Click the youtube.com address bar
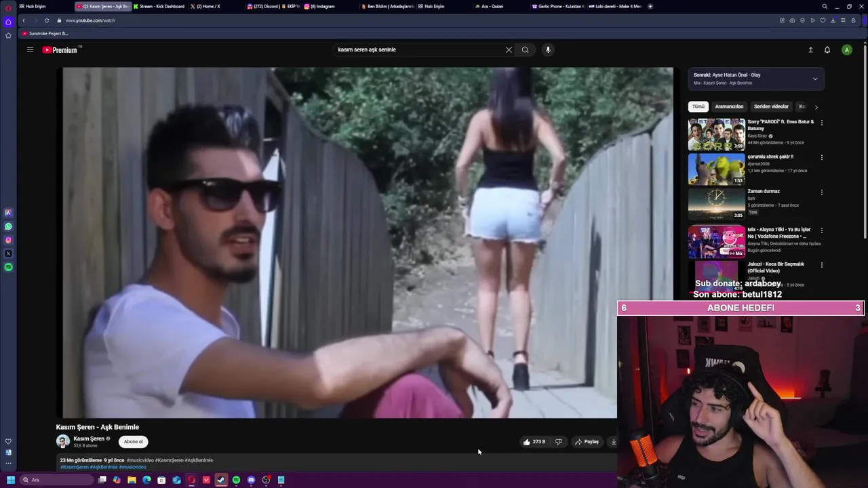 pos(90,20)
